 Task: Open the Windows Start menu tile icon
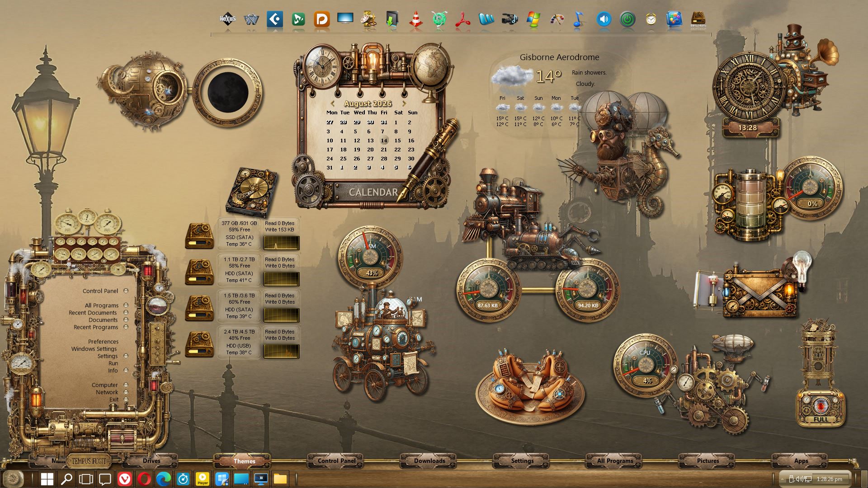pos(47,479)
